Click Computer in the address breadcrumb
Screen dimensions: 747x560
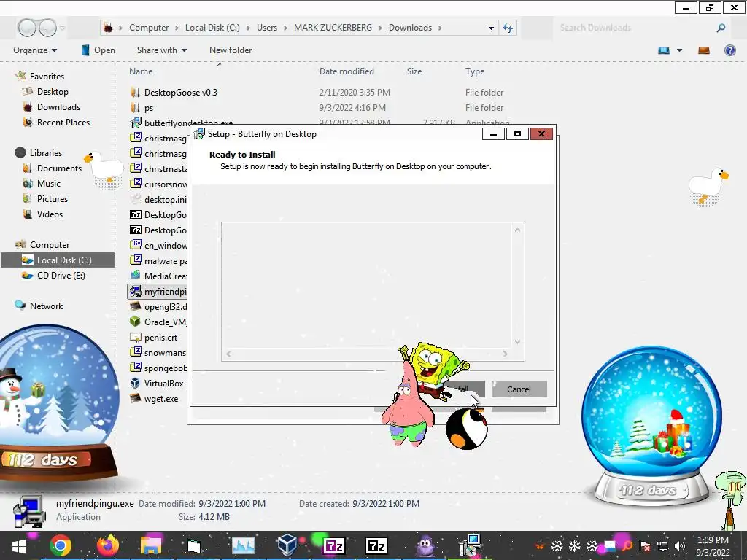click(149, 28)
